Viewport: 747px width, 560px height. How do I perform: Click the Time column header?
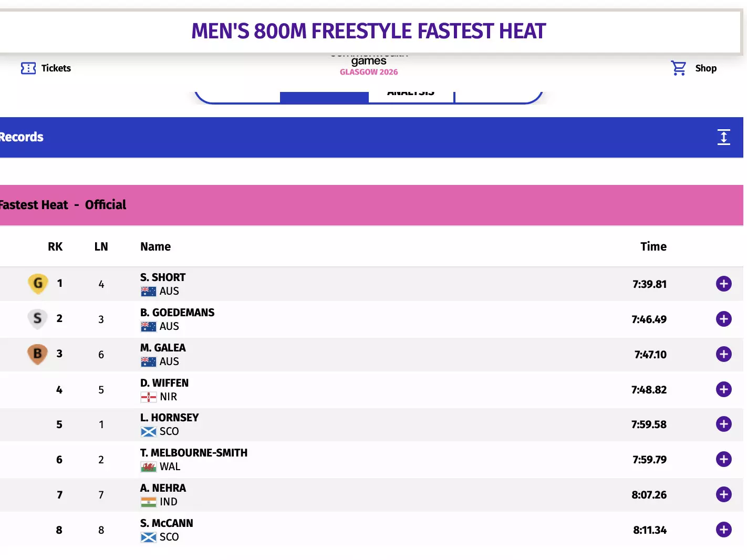[653, 247]
